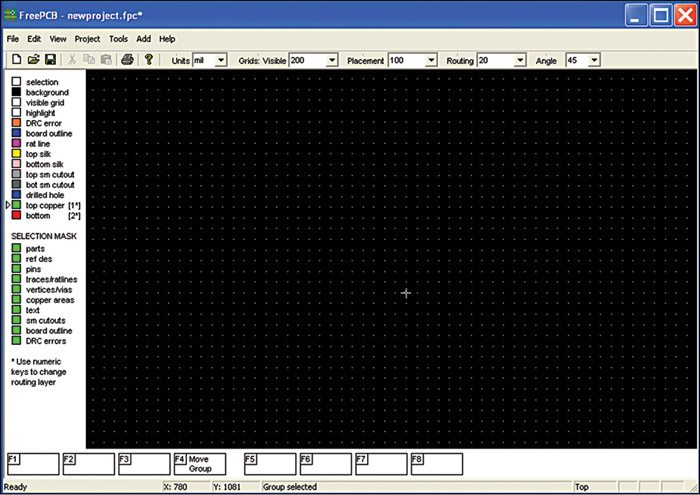This screenshot has width=700, height=495.
Task: Click the copy toolbar icon
Action: [89, 60]
